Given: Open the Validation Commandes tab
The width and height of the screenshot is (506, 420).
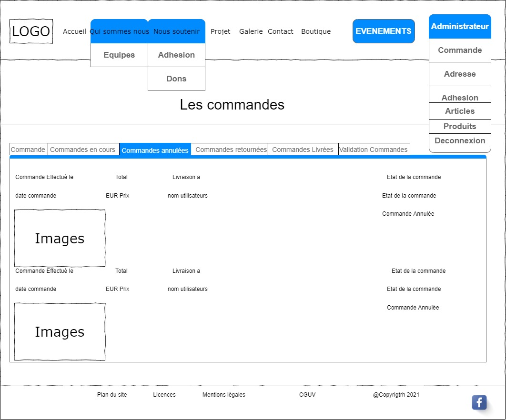Looking at the screenshot, I should (374, 150).
